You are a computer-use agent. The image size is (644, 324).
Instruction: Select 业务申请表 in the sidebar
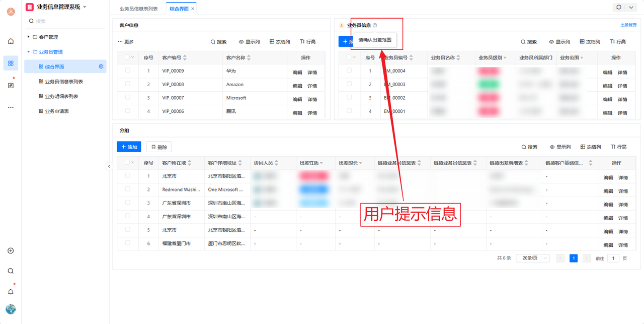56,111
